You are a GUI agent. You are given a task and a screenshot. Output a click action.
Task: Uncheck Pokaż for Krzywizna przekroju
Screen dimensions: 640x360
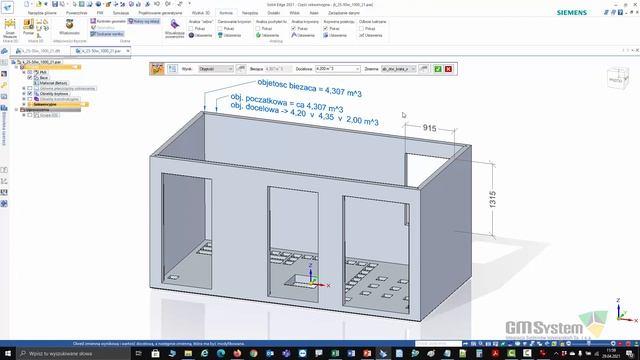tap(325, 29)
